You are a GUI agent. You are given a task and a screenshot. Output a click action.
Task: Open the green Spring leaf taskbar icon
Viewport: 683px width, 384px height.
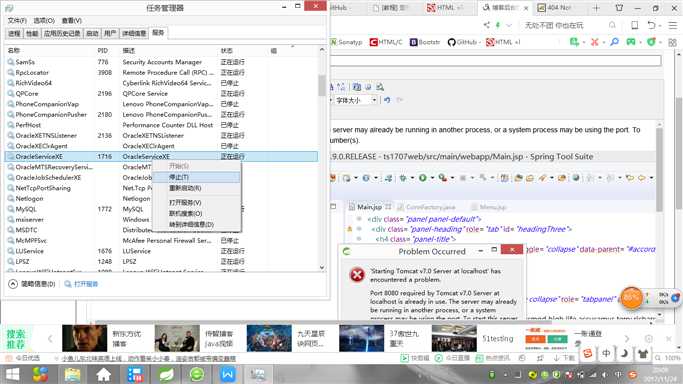(x=166, y=374)
